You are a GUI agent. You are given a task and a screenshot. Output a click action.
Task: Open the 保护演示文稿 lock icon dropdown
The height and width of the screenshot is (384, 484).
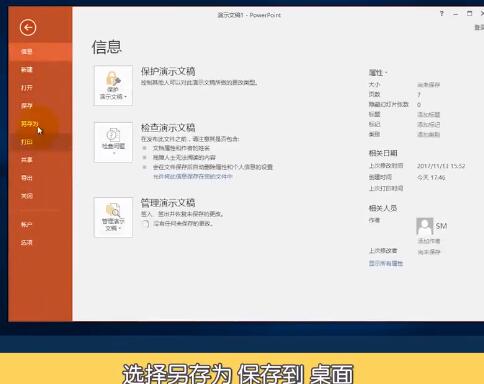[x=113, y=86]
